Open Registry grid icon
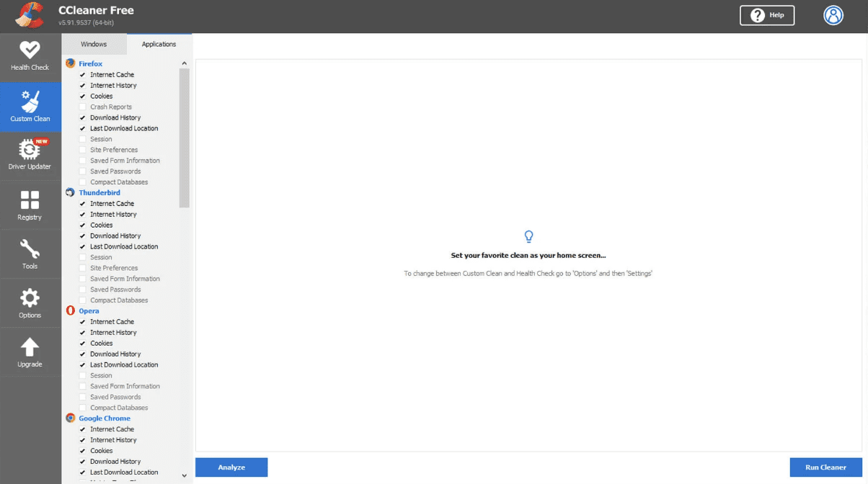 point(30,200)
